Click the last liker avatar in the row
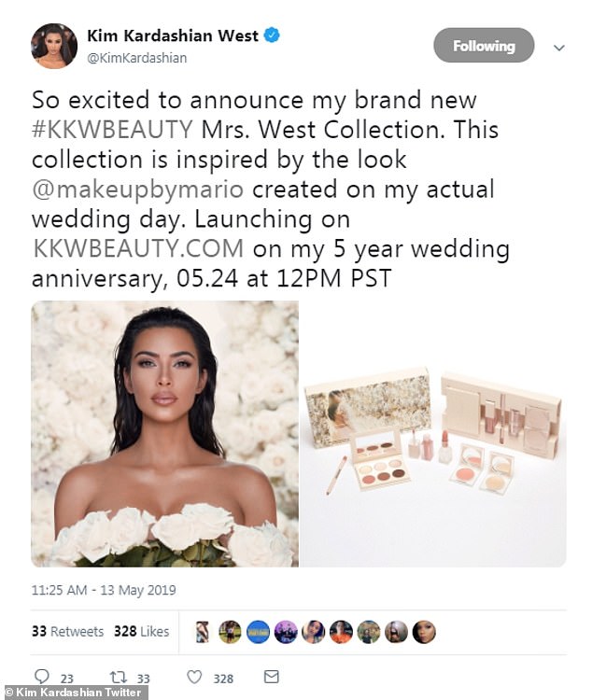Viewport: 592px width, 700px height. pos(424,632)
